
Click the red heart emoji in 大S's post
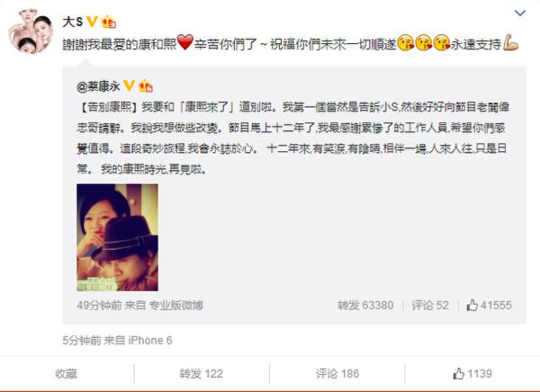click(x=184, y=42)
